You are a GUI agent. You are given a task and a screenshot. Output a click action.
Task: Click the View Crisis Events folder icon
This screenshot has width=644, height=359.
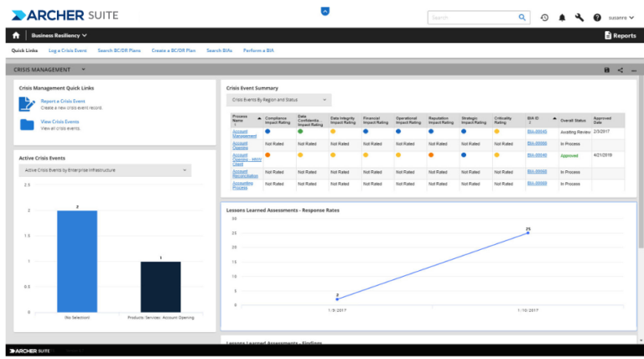(27, 125)
